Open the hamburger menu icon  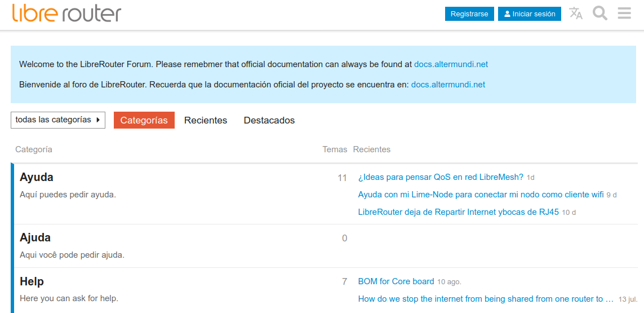click(624, 14)
